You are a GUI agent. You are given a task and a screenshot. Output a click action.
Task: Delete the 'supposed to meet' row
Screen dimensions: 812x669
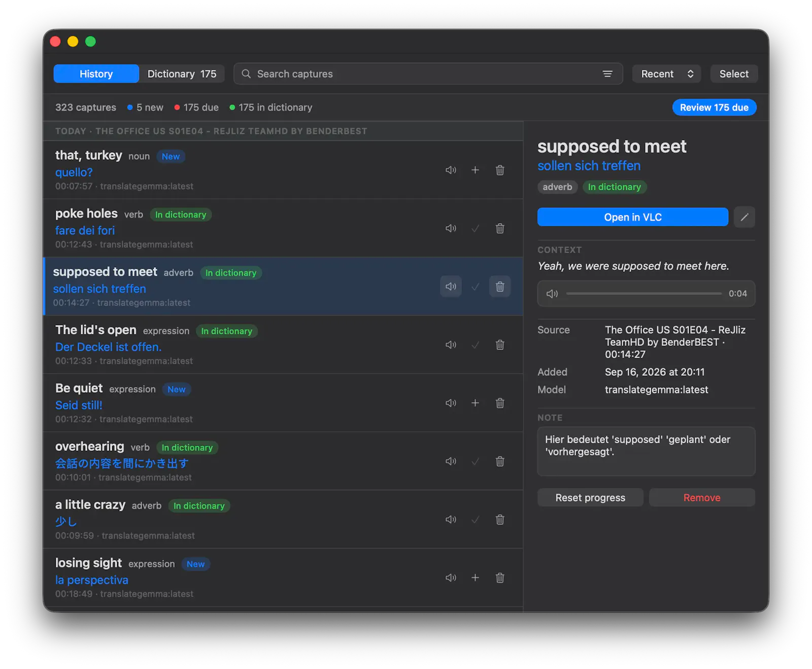coord(500,287)
